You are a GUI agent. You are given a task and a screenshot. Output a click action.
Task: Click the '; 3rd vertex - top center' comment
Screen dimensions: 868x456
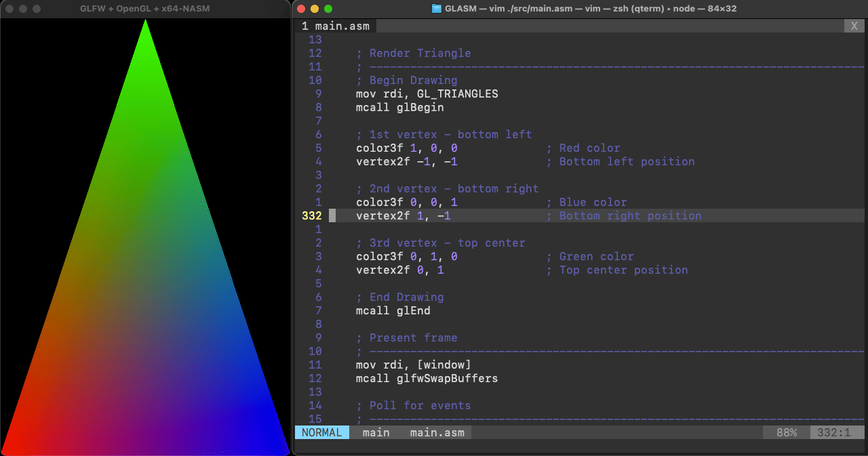pos(441,243)
